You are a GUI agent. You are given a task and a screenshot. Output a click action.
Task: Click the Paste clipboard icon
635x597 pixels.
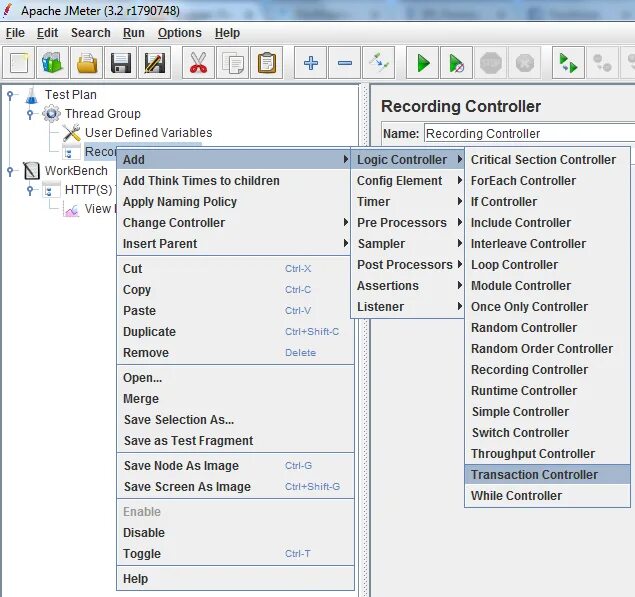pos(266,63)
